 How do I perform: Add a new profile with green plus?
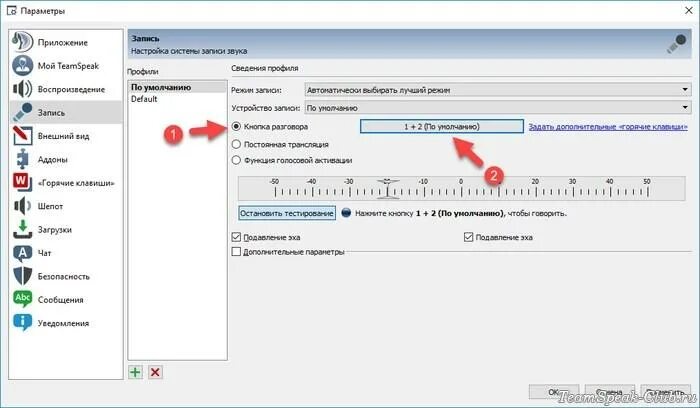point(135,372)
